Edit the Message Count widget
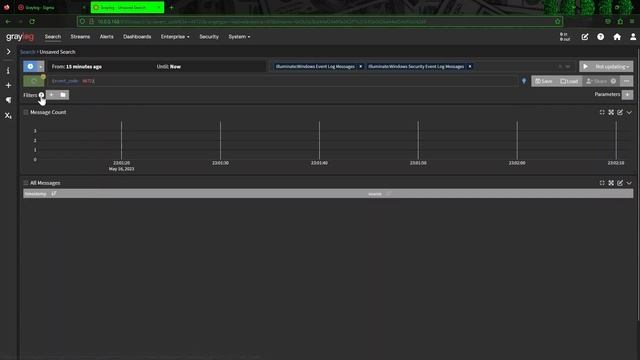640x360 pixels. coord(620,112)
